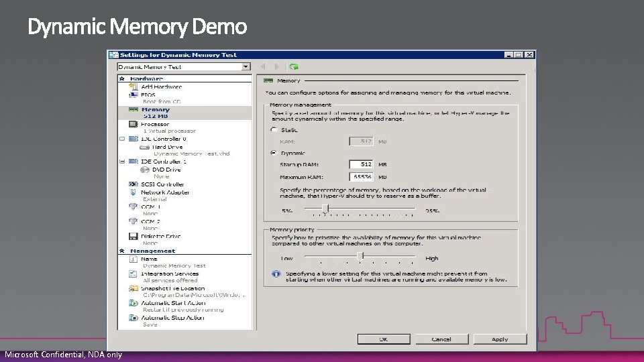
Task: Select the Hard Drive entry
Action: pos(167,147)
